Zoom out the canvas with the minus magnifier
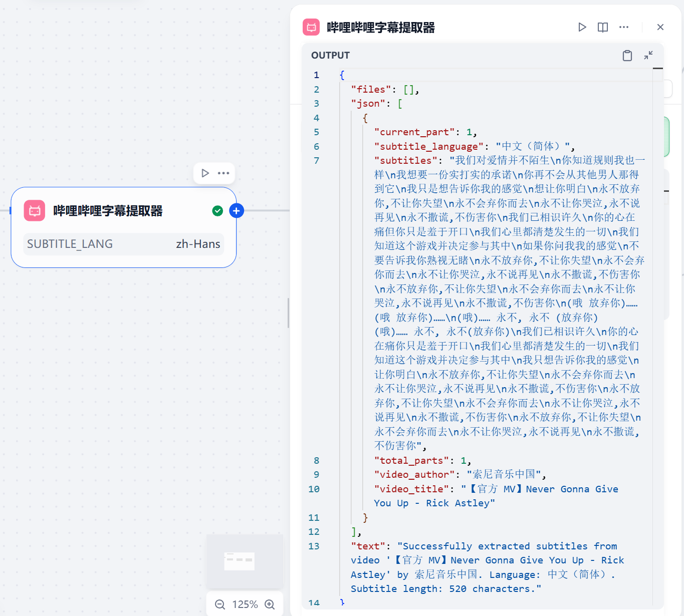 (x=220, y=604)
